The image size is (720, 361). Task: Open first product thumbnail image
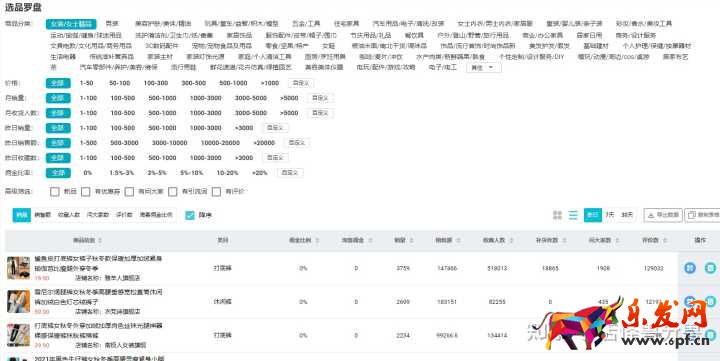click(18, 268)
